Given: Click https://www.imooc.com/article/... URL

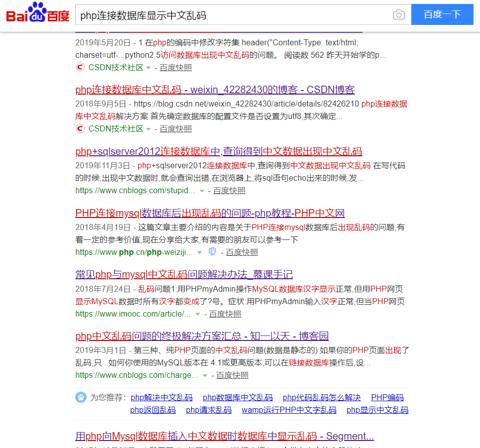Looking at the screenshot, I should point(133,314).
